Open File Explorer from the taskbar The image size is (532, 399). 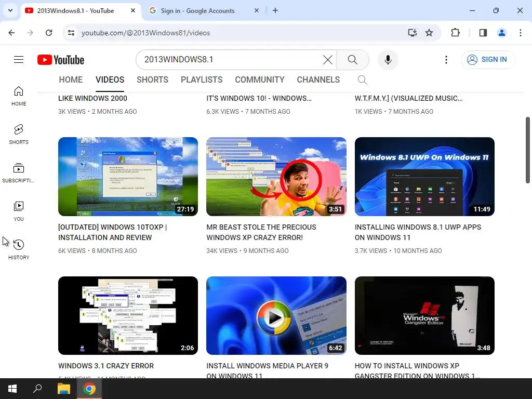coord(63,389)
